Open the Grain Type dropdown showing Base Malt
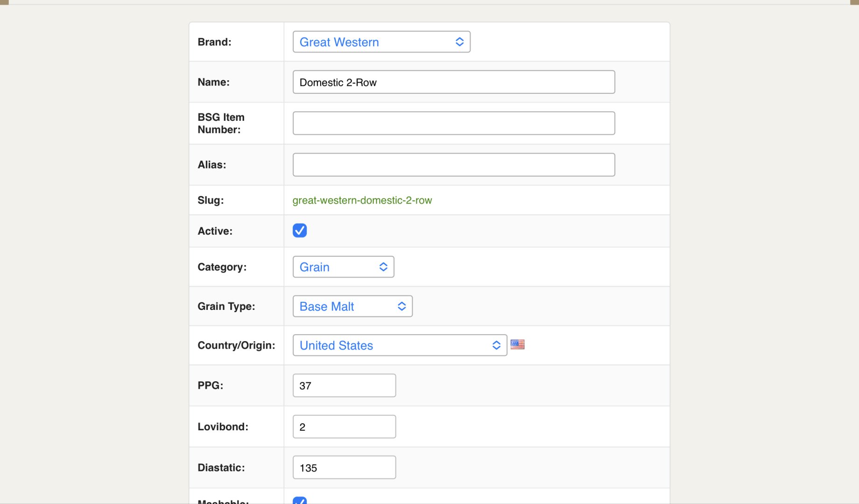Image resolution: width=859 pixels, height=504 pixels. (x=352, y=306)
